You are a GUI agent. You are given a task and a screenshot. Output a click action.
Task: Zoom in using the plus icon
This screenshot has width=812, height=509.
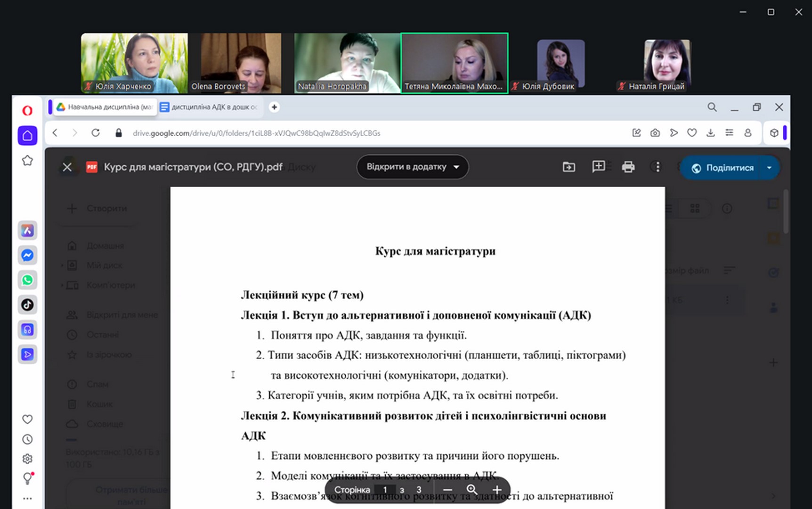[497, 490]
